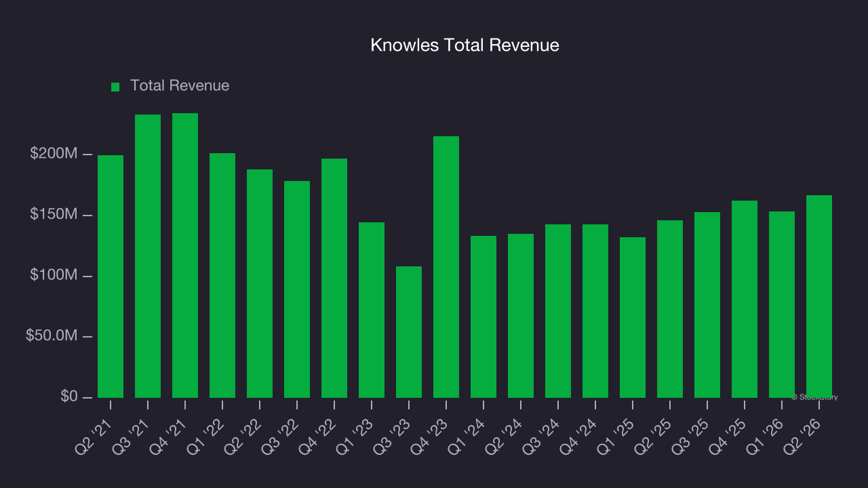The width and height of the screenshot is (868, 488).
Task: Click the bar for Q1 '23
Action: click(372, 310)
